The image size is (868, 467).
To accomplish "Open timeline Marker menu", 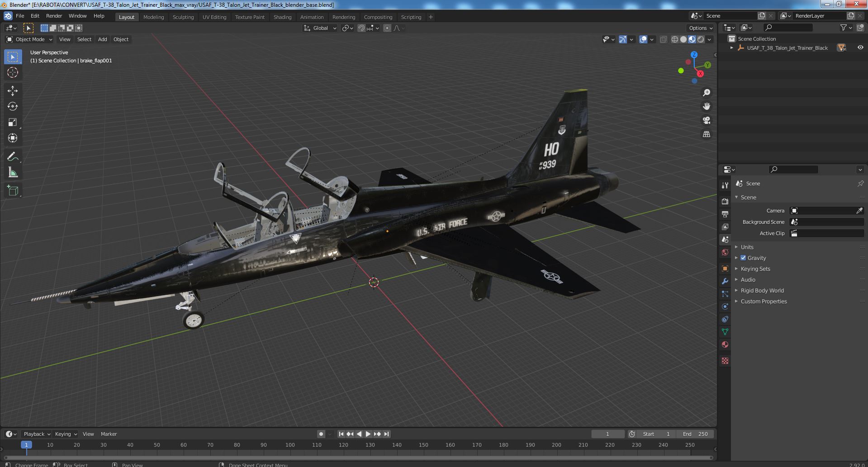I will (109, 434).
